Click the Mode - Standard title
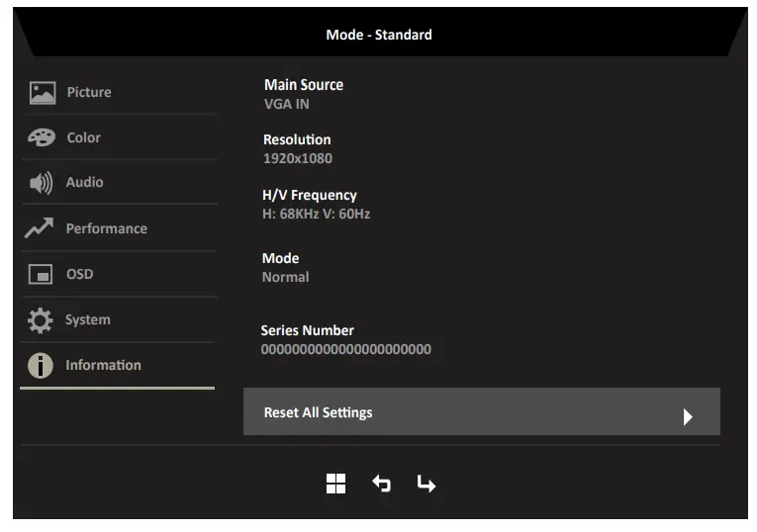757x532 pixels. [x=379, y=35]
